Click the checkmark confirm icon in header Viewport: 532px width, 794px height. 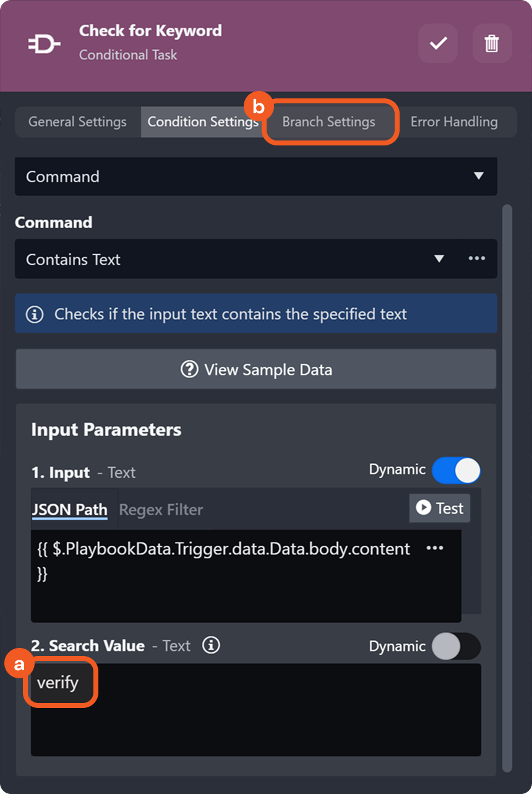pos(438,43)
